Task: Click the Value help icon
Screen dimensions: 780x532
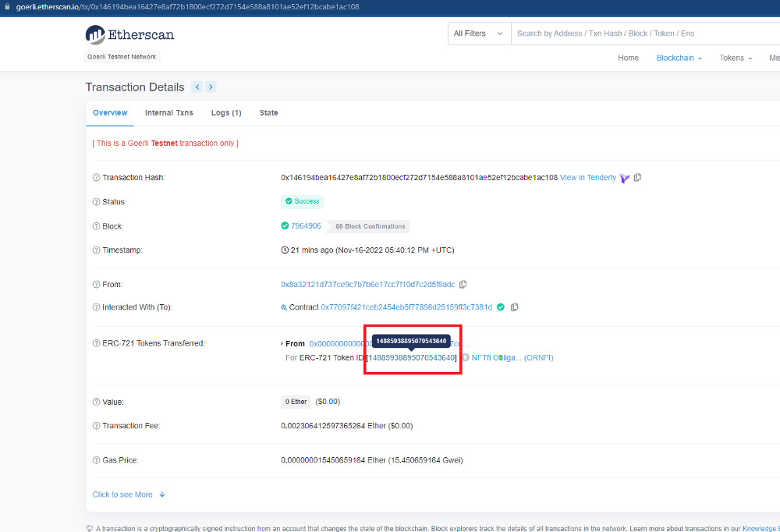Action: pos(97,402)
